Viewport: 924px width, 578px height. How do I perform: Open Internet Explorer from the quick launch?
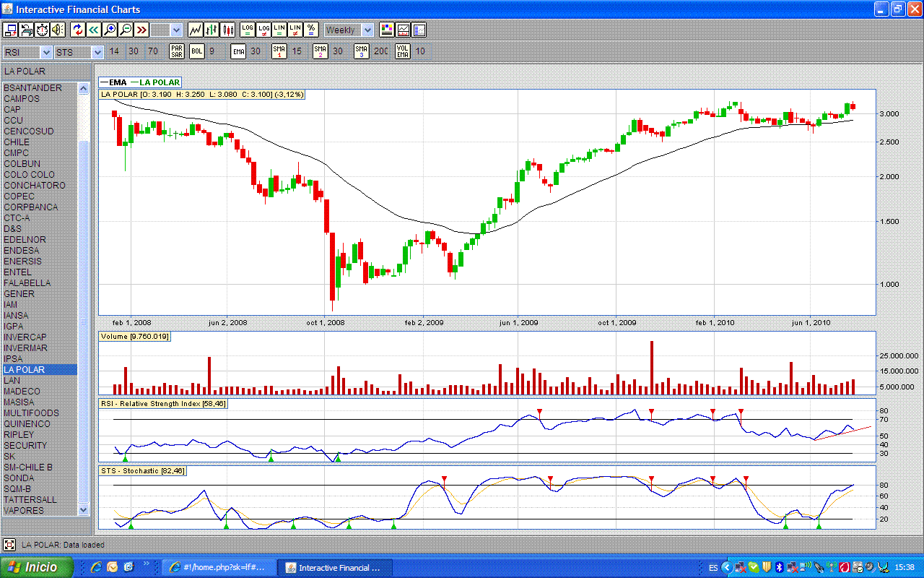(x=95, y=567)
